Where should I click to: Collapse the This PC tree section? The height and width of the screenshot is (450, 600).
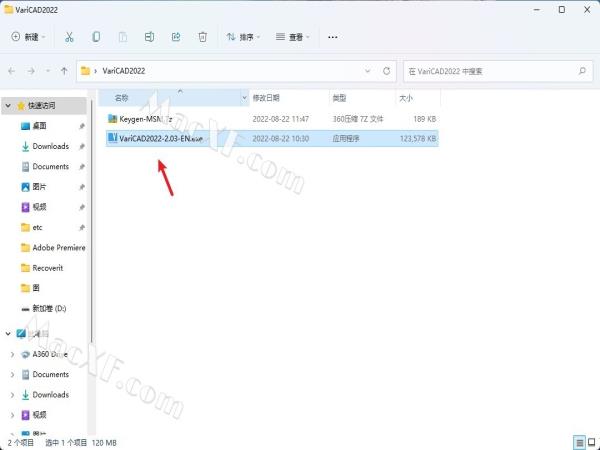click(8, 334)
